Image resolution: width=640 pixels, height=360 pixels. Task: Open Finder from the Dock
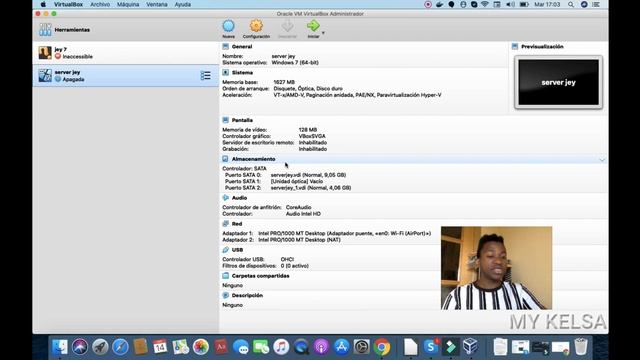(60, 347)
